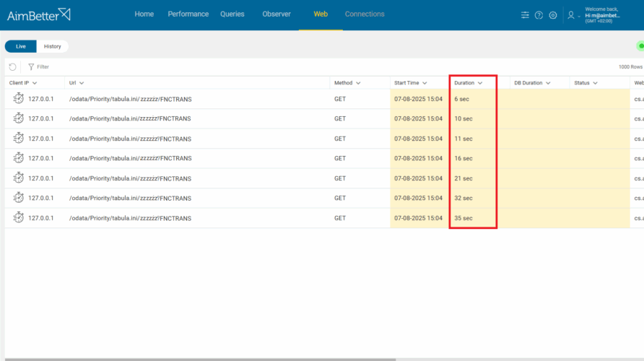Click the Hi m@aimbet... account text
644x361 pixels.
pyautogui.click(x=603, y=16)
